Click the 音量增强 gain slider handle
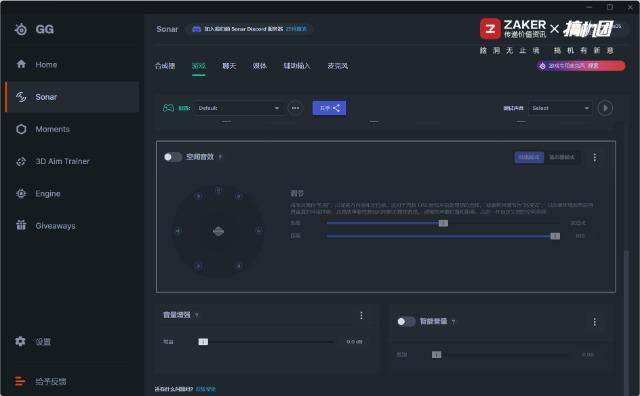 pyautogui.click(x=203, y=342)
